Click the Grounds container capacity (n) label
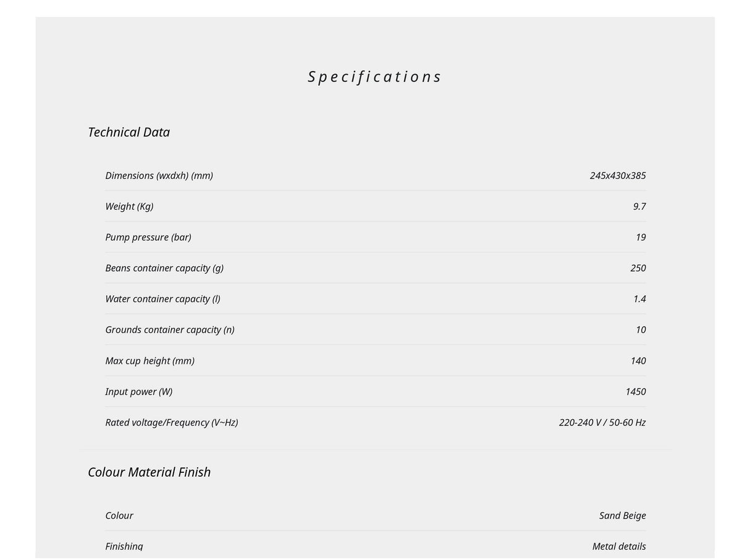The width and height of the screenshot is (750, 560). (x=170, y=330)
